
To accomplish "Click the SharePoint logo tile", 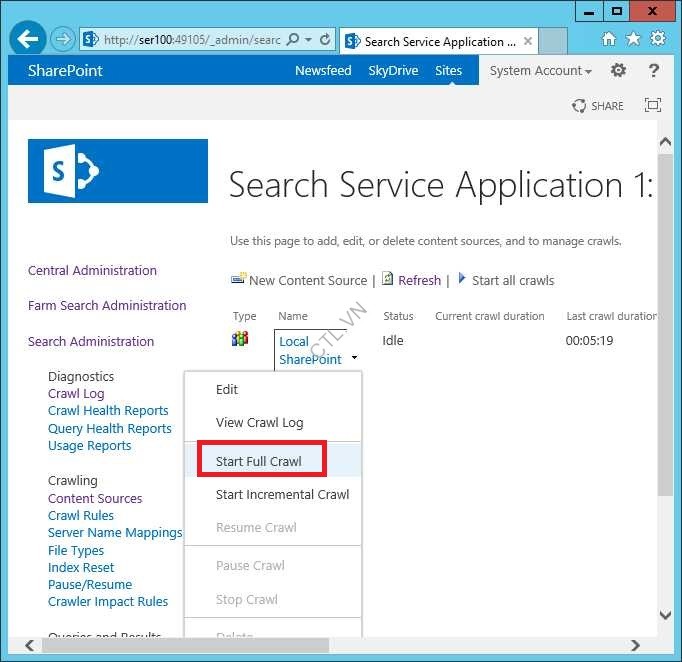I will (x=118, y=171).
